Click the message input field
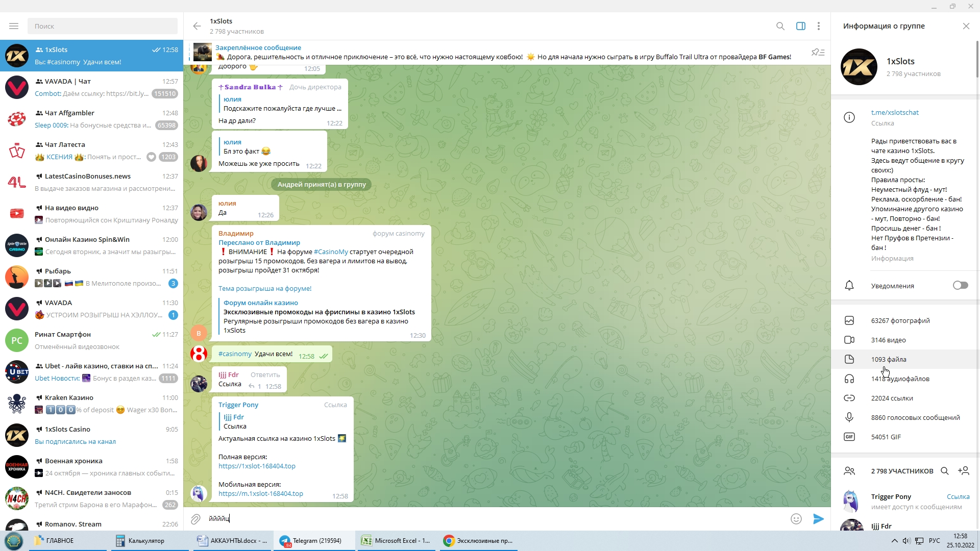Image resolution: width=980 pixels, height=551 pixels. 495,519
